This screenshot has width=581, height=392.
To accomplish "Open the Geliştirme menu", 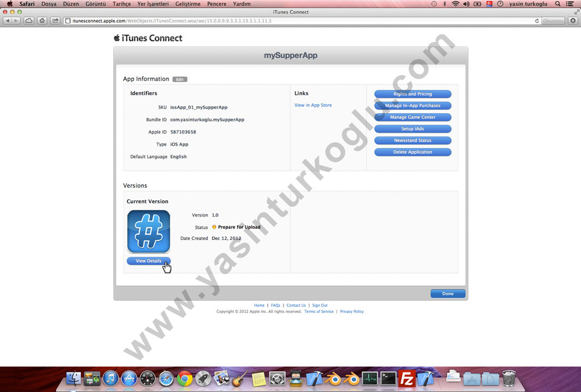I will [188, 3].
